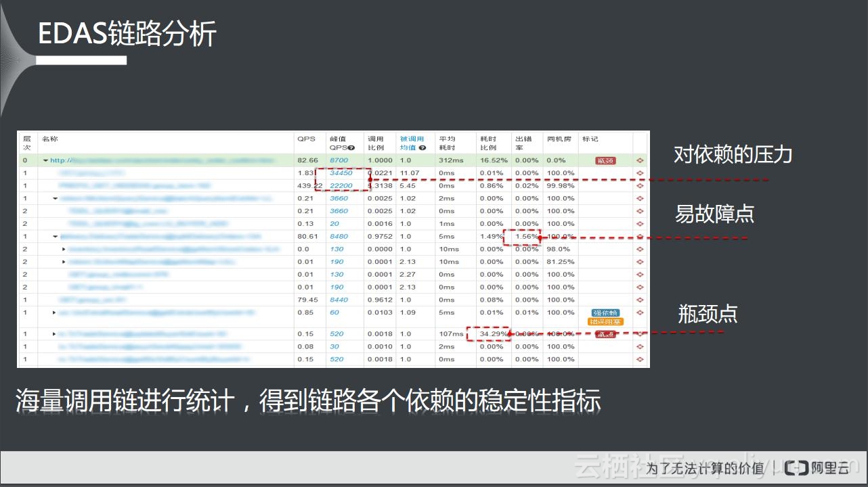
Task: Click the orange diamond icon on the last row
Action: [639, 359]
